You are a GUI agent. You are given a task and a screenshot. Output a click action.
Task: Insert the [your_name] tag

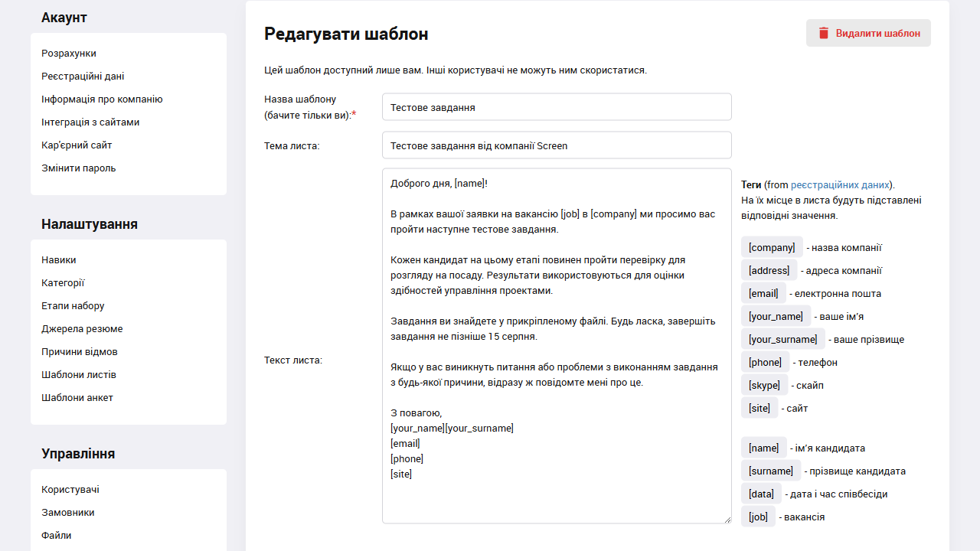776,316
